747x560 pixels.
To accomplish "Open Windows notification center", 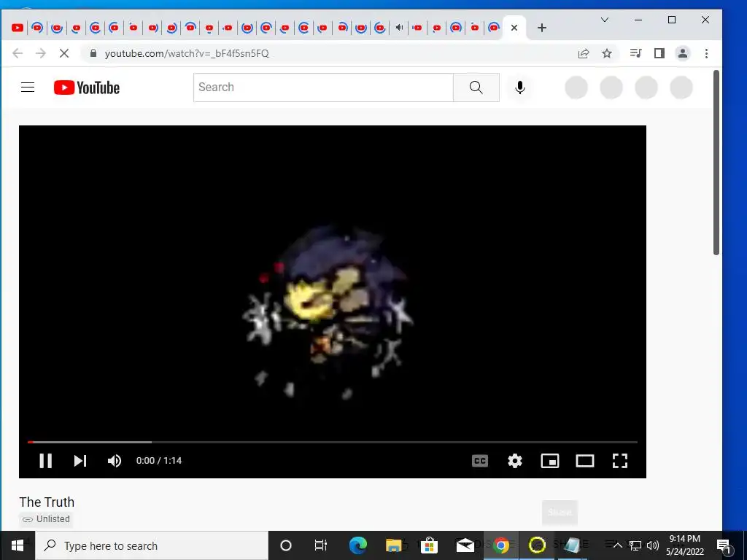I will 724,545.
